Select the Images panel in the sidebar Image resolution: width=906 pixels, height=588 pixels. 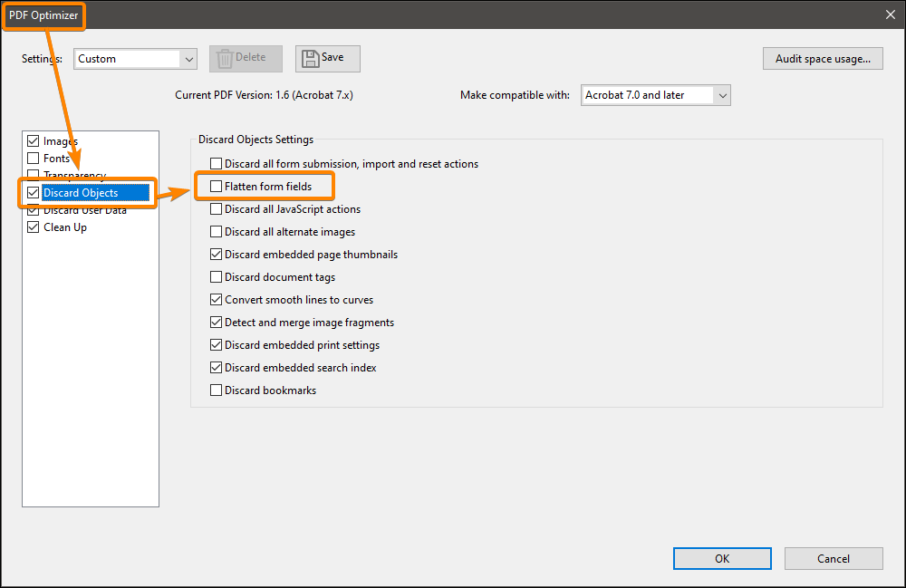pos(58,140)
